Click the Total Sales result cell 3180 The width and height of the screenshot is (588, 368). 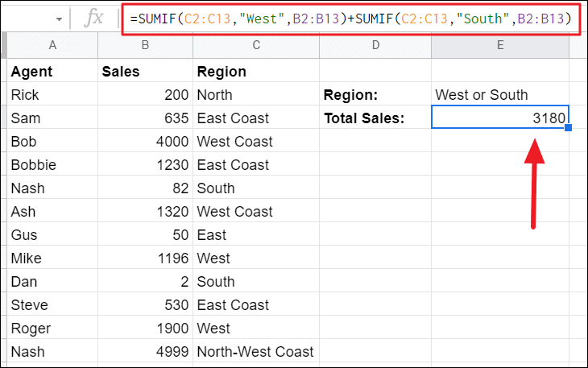point(499,118)
